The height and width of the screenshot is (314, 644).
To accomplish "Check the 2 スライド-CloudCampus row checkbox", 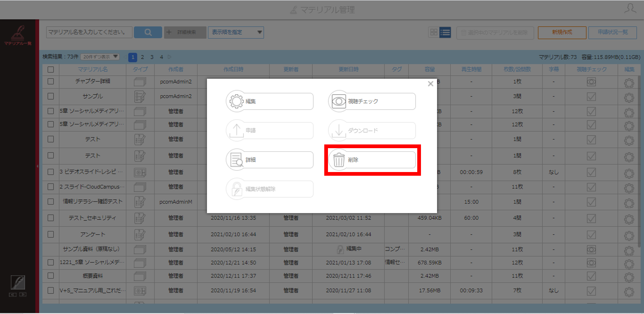I will pyautogui.click(x=51, y=186).
